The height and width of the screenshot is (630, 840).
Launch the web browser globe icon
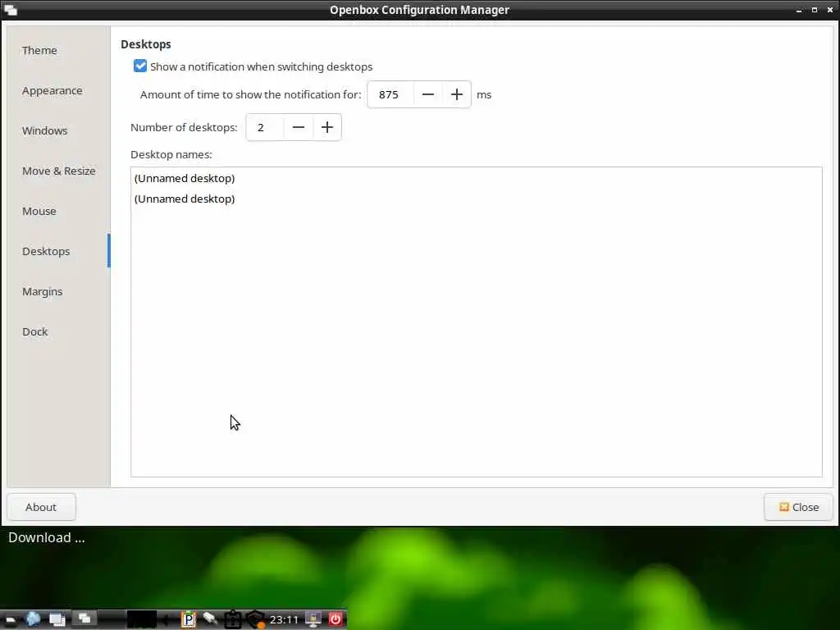click(x=33, y=619)
